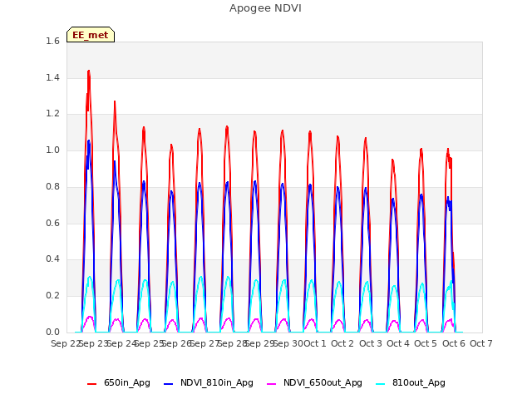The image size is (532, 399).
Task: Click the blue NDVI_810in_Apg legend swatch
Action: click(168, 384)
